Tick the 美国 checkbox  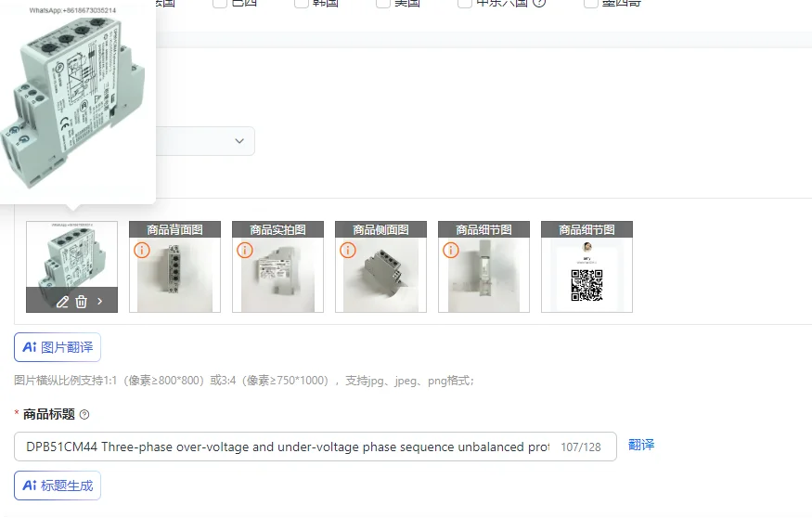383,3
